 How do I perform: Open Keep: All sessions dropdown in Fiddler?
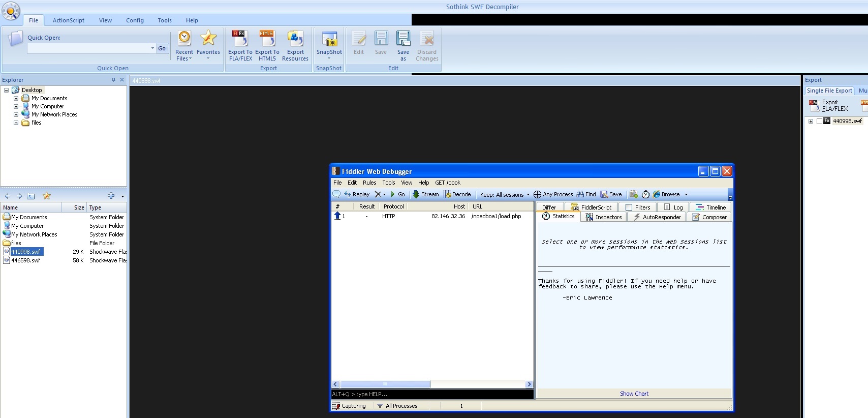click(x=505, y=194)
